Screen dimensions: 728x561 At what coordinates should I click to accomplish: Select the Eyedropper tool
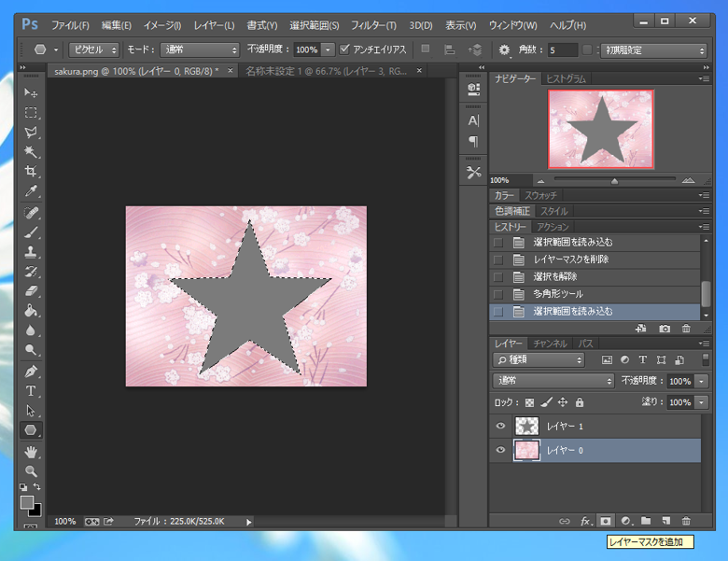click(x=31, y=192)
